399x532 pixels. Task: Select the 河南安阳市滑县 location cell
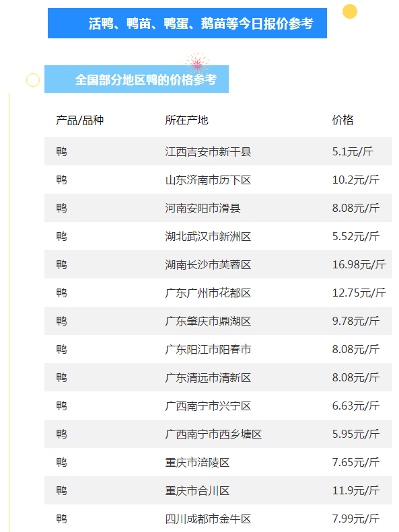pyautogui.click(x=203, y=208)
